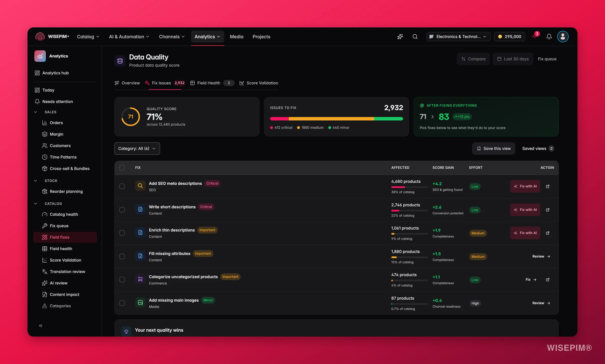This screenshot has height=364, width=605.
Task: Open the notifications bell
Action: pyautogui.click(x=549, y=37)
